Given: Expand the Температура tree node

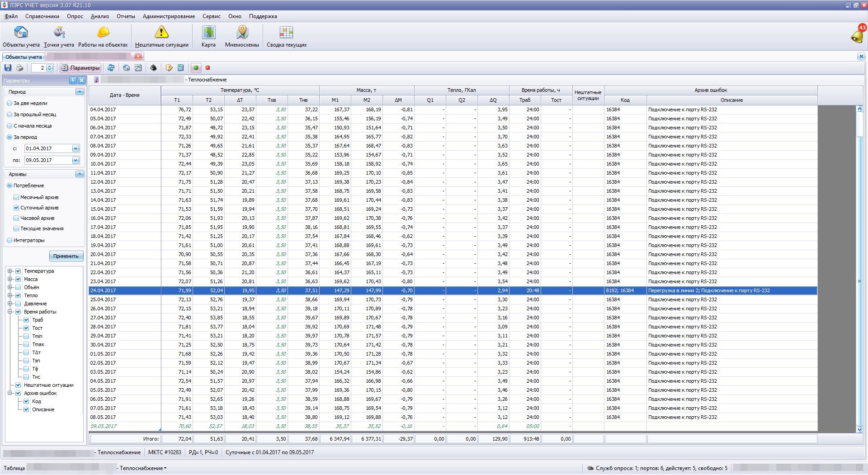Looking at the screenshot, I should tap(9, 271).
